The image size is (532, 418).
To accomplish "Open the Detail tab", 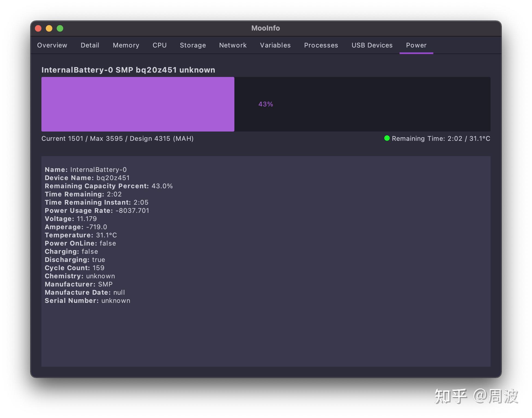I will tap(90, 45).
